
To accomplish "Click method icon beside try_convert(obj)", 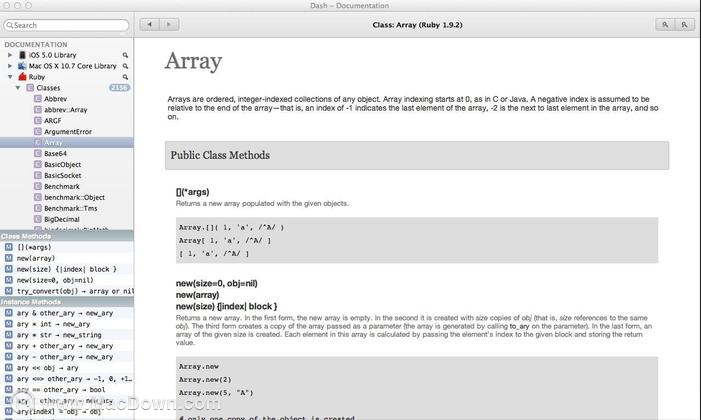I will click(8, 291).
